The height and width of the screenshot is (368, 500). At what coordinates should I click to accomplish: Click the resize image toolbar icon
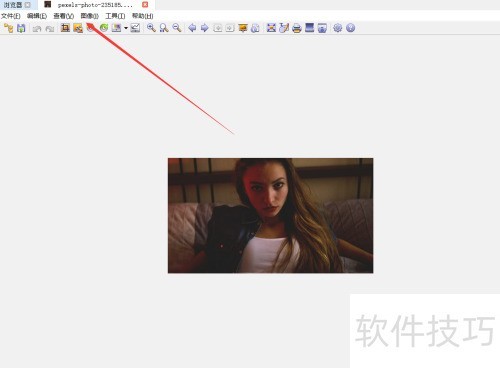(78, 28)
